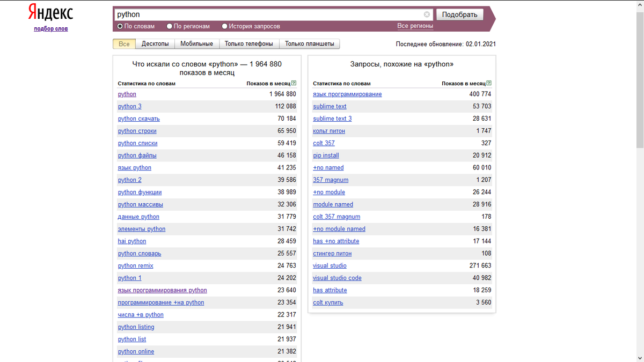Open the 'Все регионы' region selector
The height and width of the screenshot is (362, 644).
point(415,26)
